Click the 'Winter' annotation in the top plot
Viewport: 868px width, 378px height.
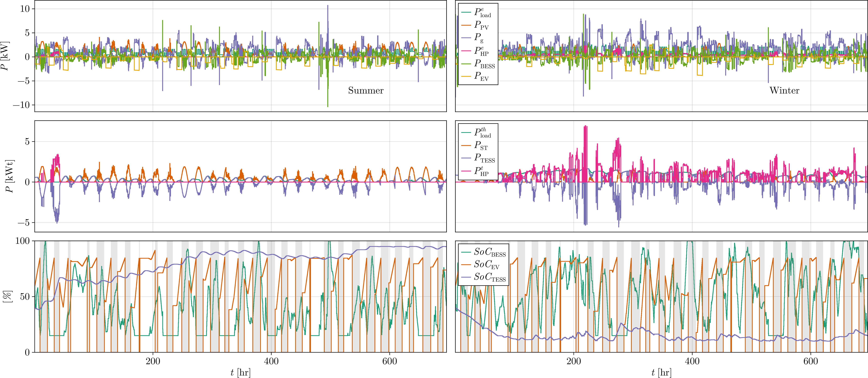pos(784,90)
